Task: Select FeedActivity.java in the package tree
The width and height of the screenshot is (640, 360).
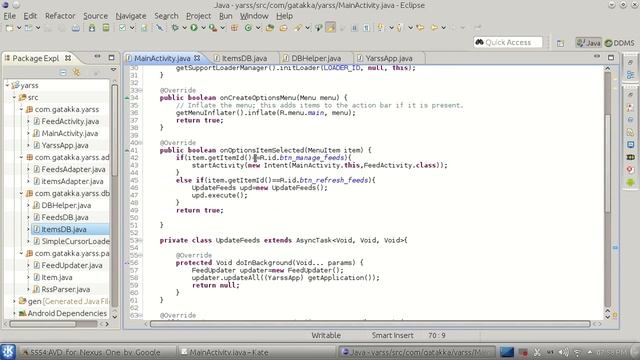Action: [70, 121]
